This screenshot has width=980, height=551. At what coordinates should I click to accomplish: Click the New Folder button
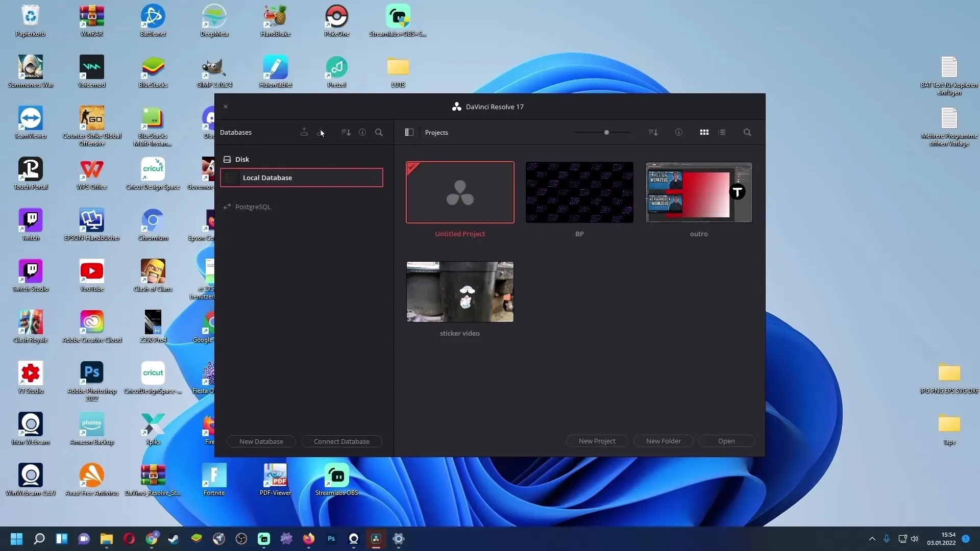[x=664, y=441]
